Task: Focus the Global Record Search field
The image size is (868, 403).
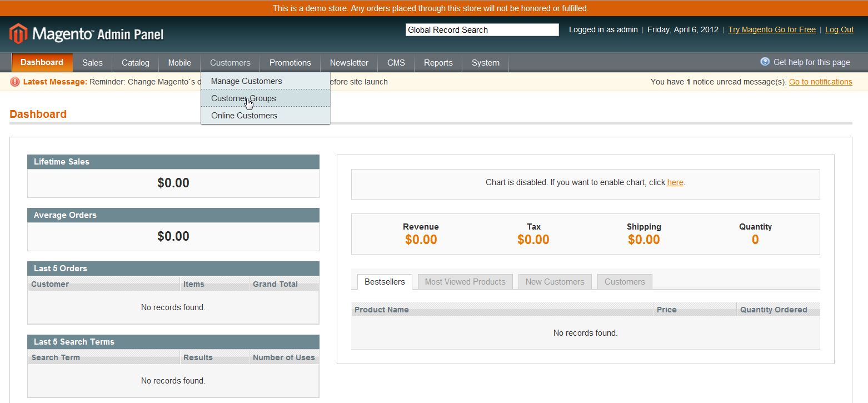Action: [x=482, y=30]
